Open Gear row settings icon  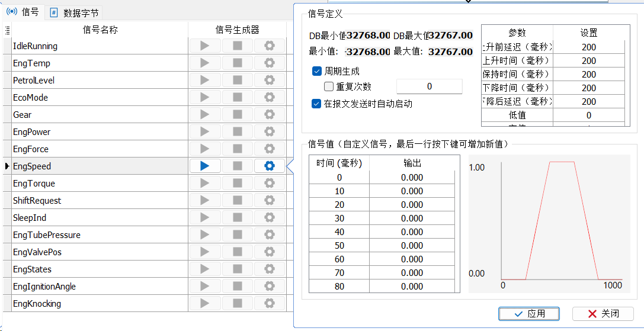click(x=270, y=115)
